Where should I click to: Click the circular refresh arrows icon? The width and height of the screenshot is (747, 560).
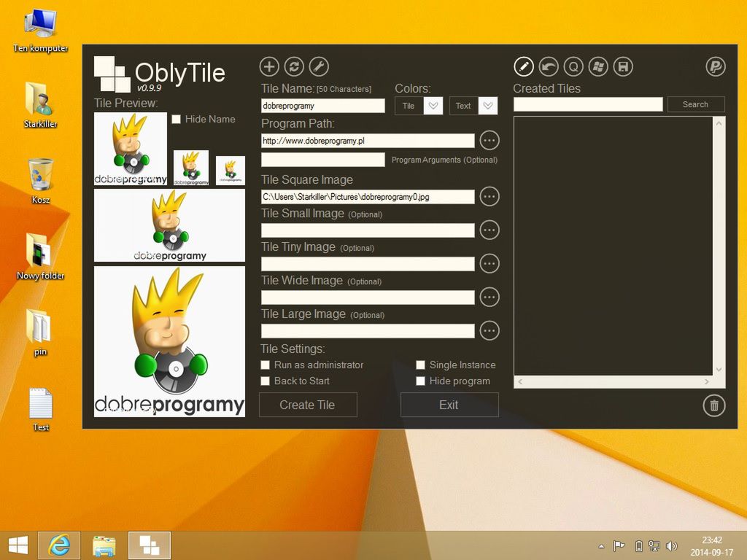point(294,66)
